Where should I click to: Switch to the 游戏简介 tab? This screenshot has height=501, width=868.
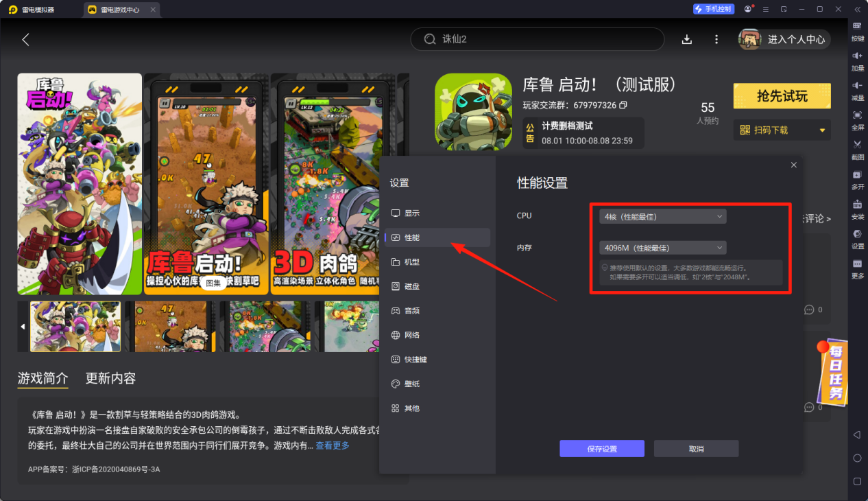click(x=43, y=378)
